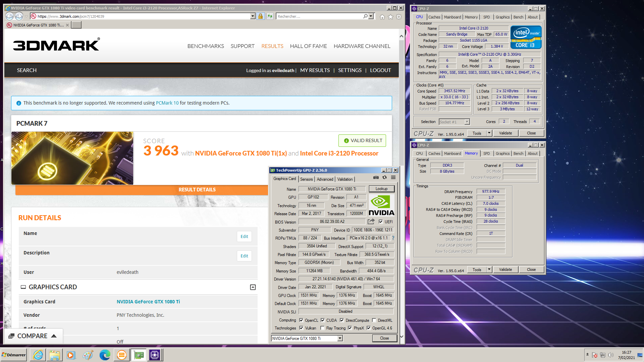This screenshot has height=362, width=644.
Task: Open the Mainboard tab in upper CPU-Z window
Action: point(452,17)
